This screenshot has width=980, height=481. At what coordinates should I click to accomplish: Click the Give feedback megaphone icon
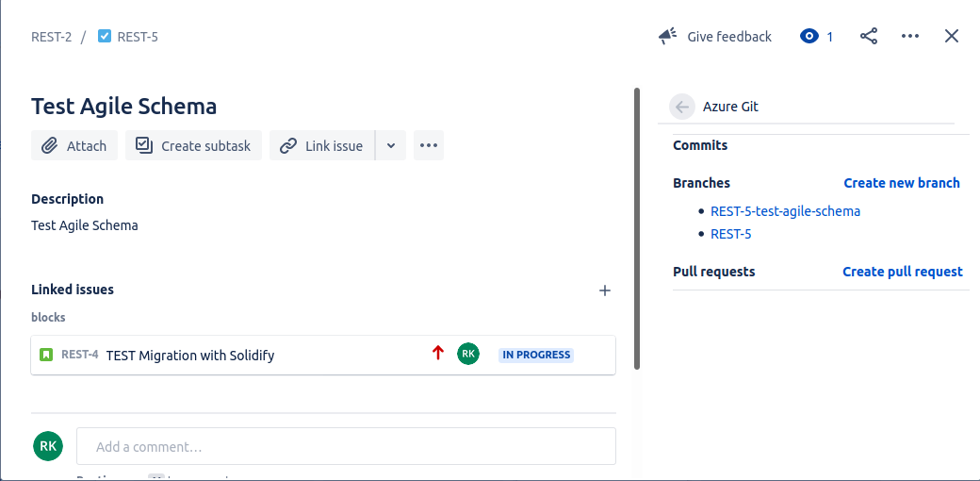pos(667,36)
